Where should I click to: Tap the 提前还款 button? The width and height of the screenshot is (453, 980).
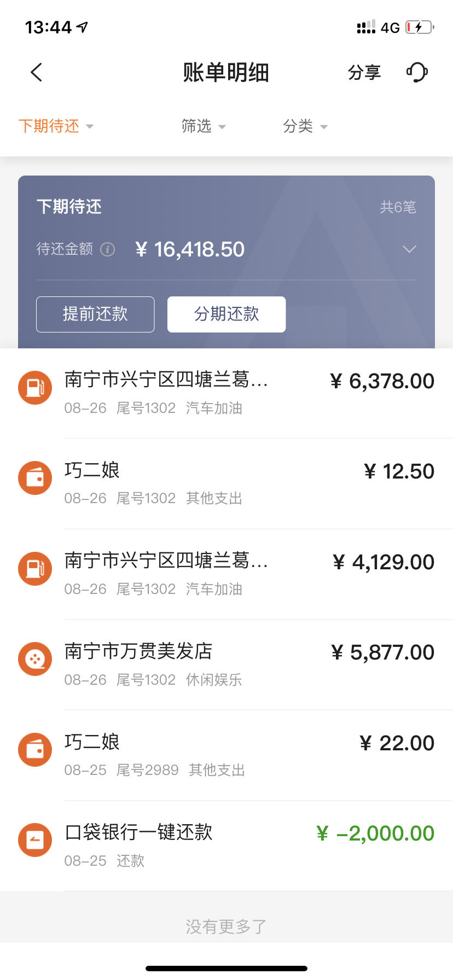95,314
